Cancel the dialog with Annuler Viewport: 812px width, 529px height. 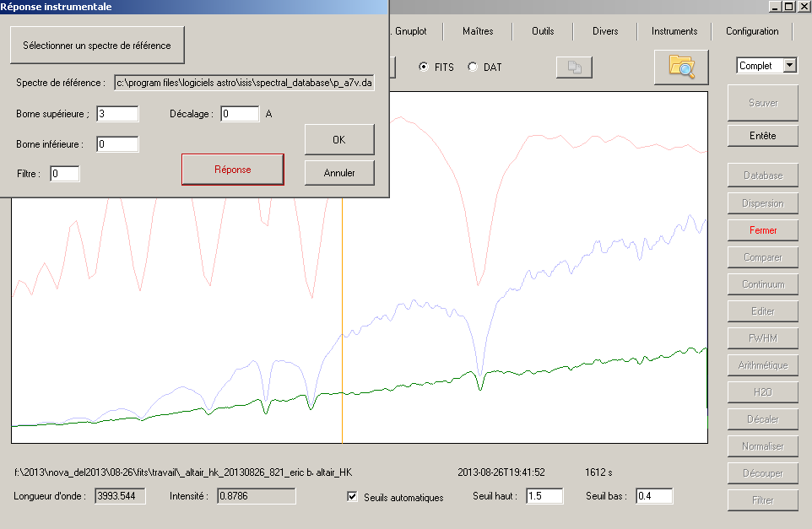point(338,173)
